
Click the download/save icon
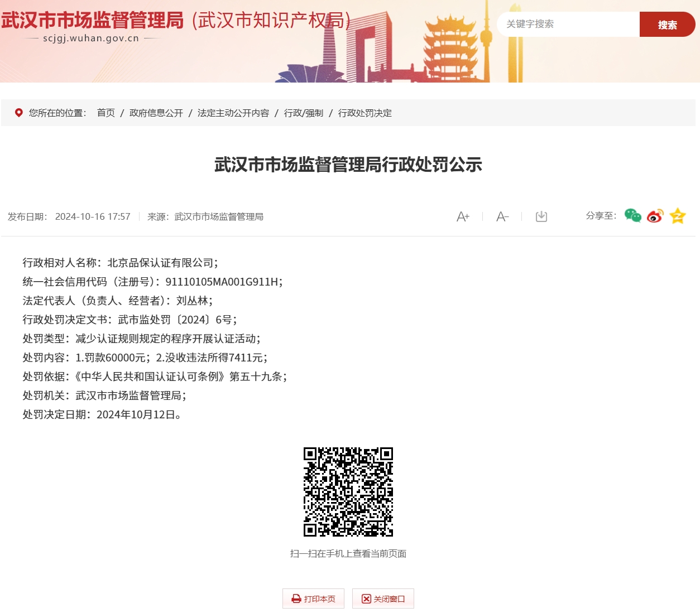pyautogui.click(x=541, y=216)
